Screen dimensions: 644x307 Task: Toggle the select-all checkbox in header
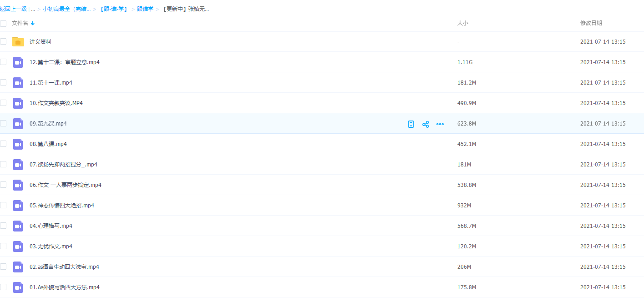(4, 23)
